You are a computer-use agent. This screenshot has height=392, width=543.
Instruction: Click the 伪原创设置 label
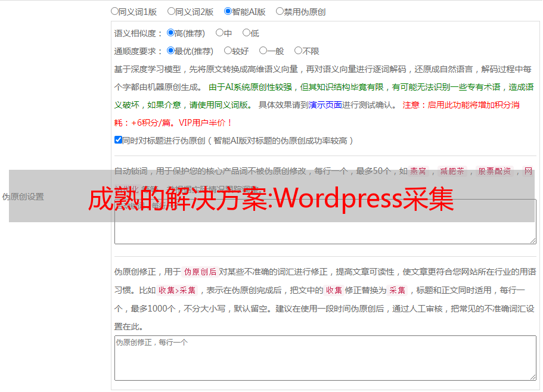click(23, 197)
